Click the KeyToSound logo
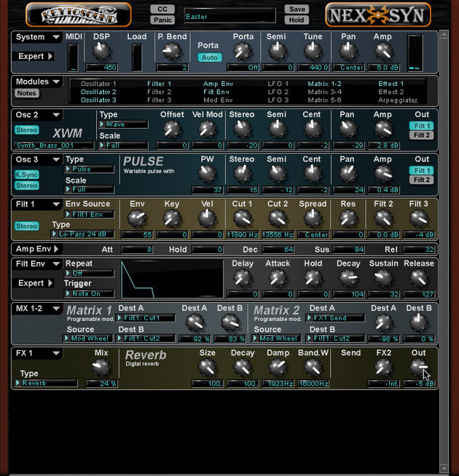 79,15
